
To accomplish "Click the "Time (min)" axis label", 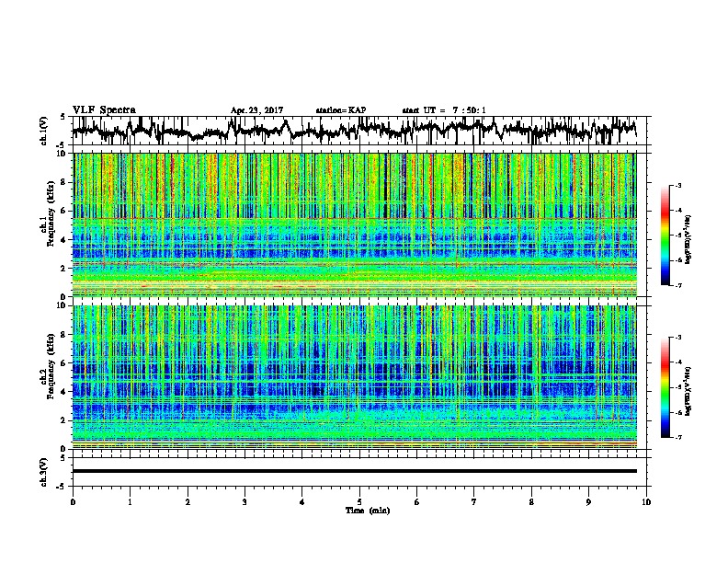I will click(368, 511).
